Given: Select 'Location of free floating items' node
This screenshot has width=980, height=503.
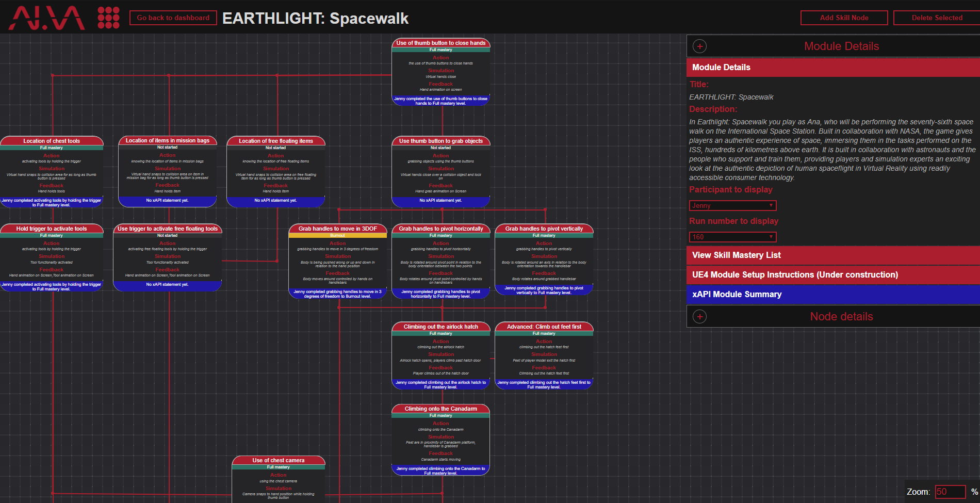Looking at the screenshot, I should pos(276,172).
